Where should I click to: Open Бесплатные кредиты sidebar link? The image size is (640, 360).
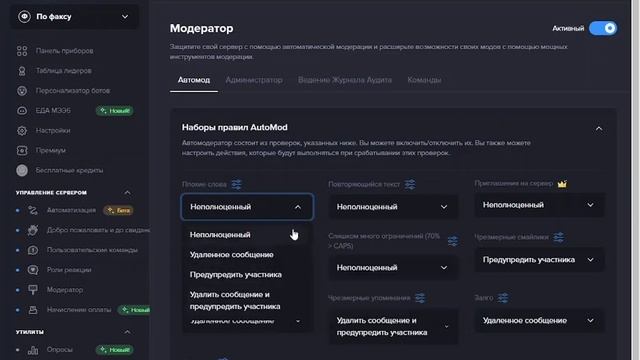(69, 170)
